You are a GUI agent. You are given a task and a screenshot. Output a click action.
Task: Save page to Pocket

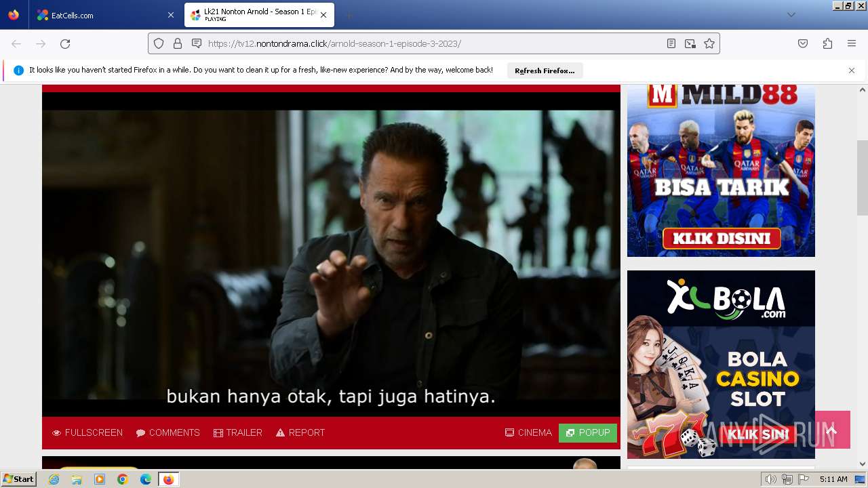tap(803, 43)
